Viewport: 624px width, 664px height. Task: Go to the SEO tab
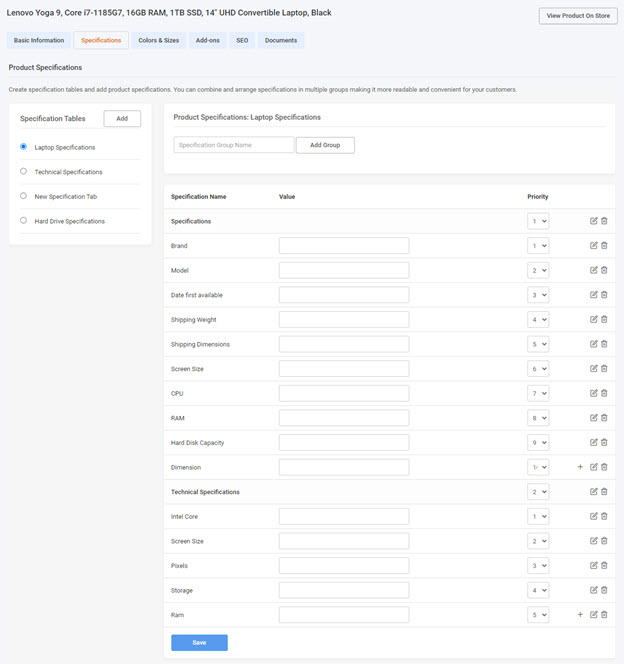(242, 40)
